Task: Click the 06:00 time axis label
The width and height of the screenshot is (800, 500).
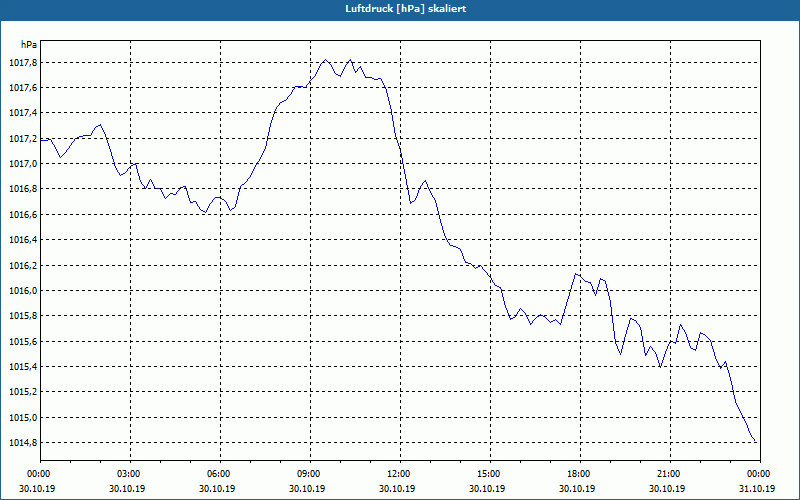Action: tap(219, 474)
